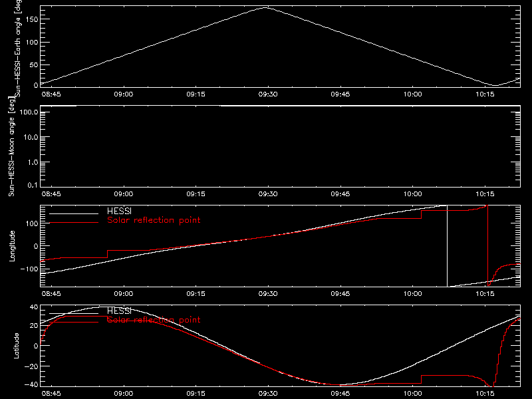Click the 0.1 tick on Moon angle plot
The height and width of the screenshot is (399, 532).
click(33, 185)
